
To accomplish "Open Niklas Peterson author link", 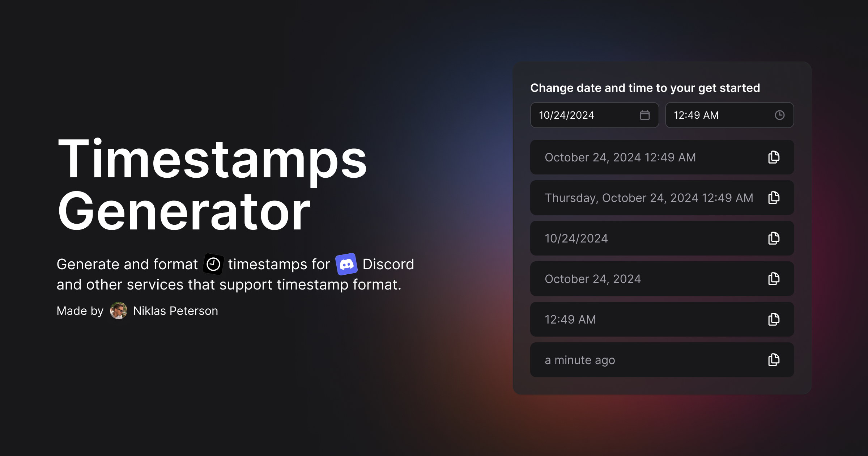I will point(175,311).
